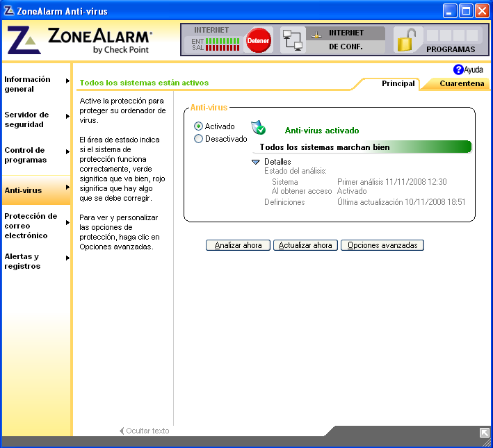
Task: Click the Opciones avanzadas button
Action: coord(382,245)
